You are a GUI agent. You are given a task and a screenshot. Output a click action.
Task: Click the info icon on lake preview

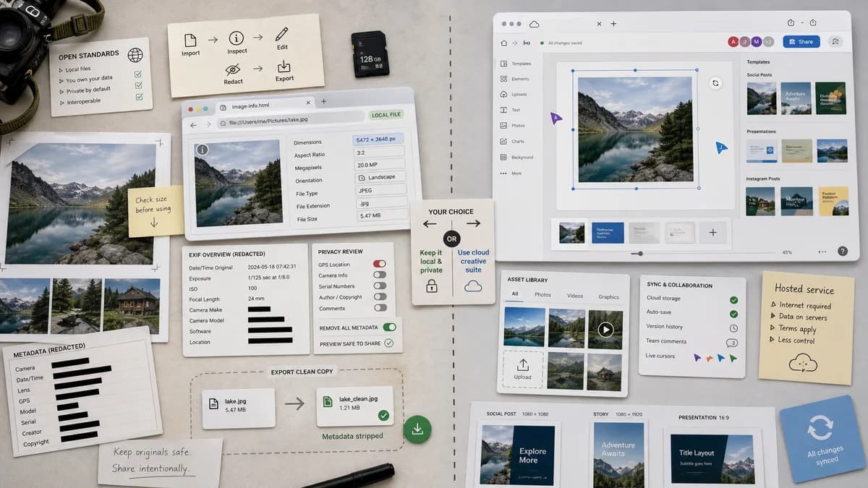click(203, 150)
